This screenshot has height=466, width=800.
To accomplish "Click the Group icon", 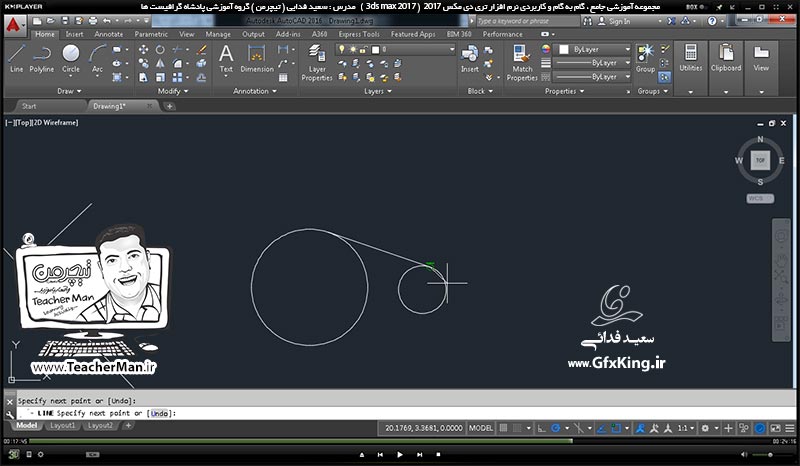I will coord(645,58).
